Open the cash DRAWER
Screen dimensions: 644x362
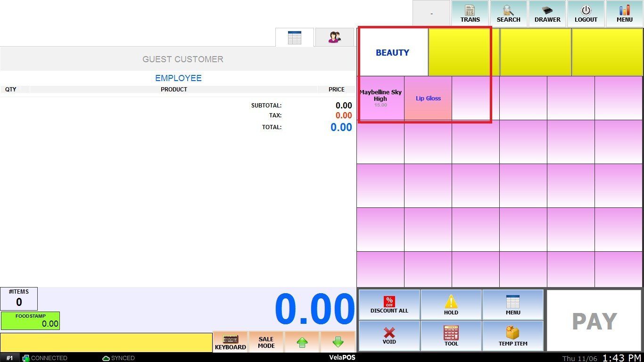point(547,14)
